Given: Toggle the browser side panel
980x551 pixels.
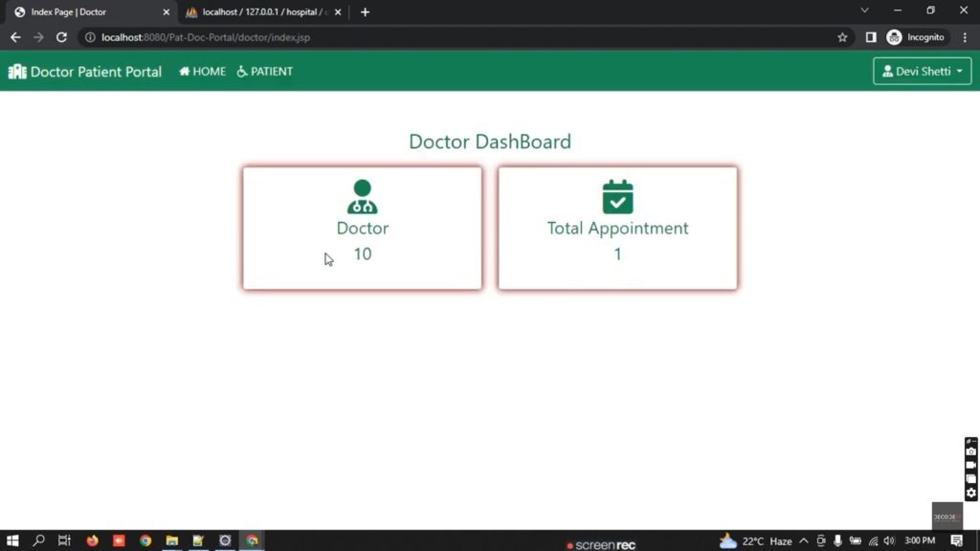Looking at the screenshot, I should (871, 37).
